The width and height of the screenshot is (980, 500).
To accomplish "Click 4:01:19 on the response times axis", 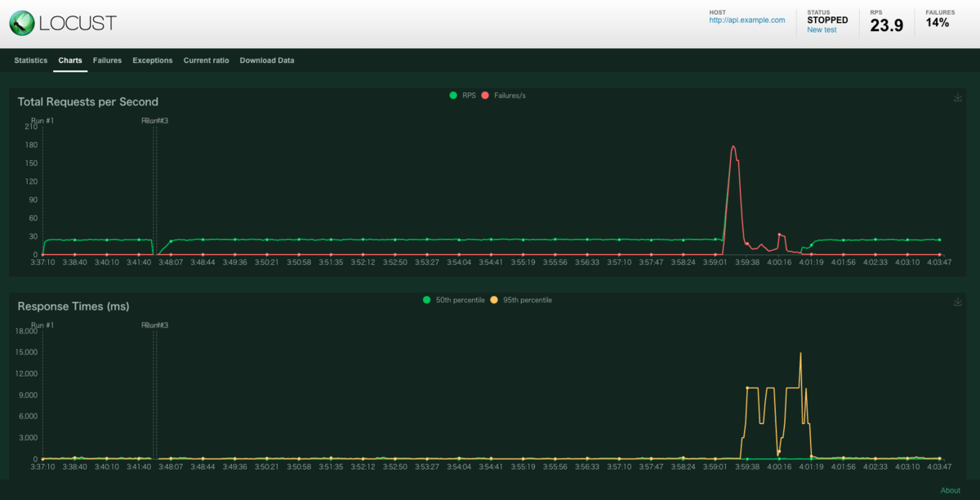I will 810,467.
